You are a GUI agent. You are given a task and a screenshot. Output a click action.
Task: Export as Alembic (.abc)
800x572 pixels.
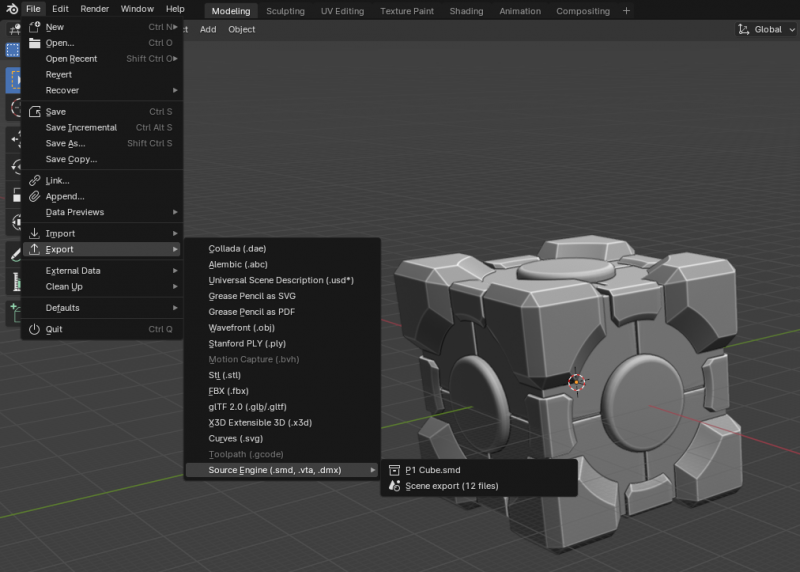pyautogui.click(x=282, y=265)
